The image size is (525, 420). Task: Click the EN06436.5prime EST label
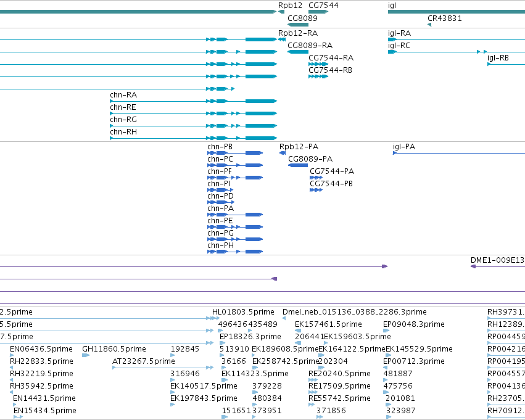pos(41,349)
